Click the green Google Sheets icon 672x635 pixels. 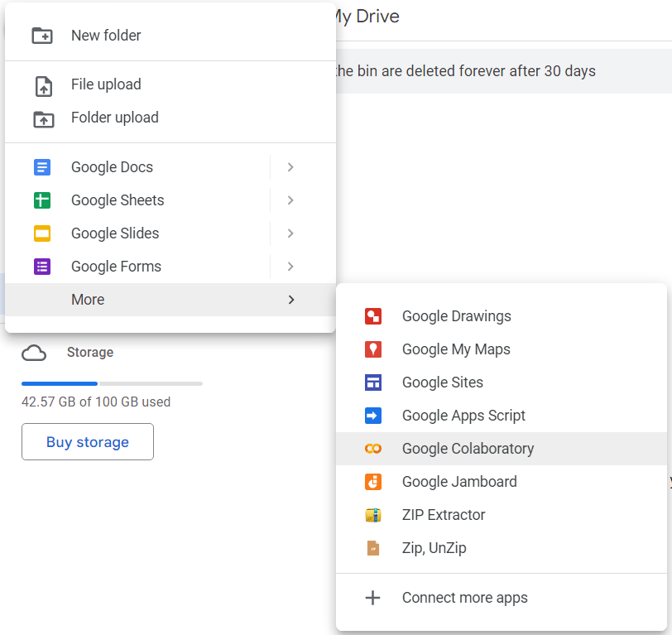42,200
